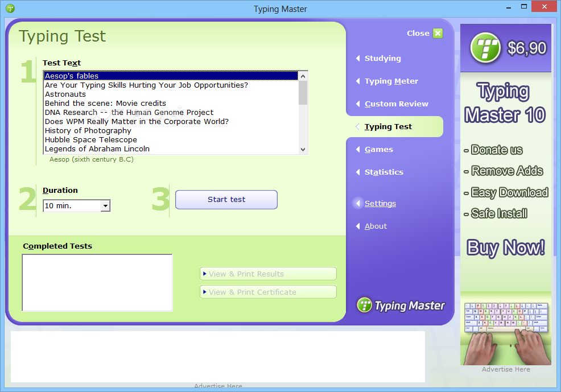Viewport: 561px width, 392px height.
Task: Open the Typing Meter section
Action: tap(391, 81)
